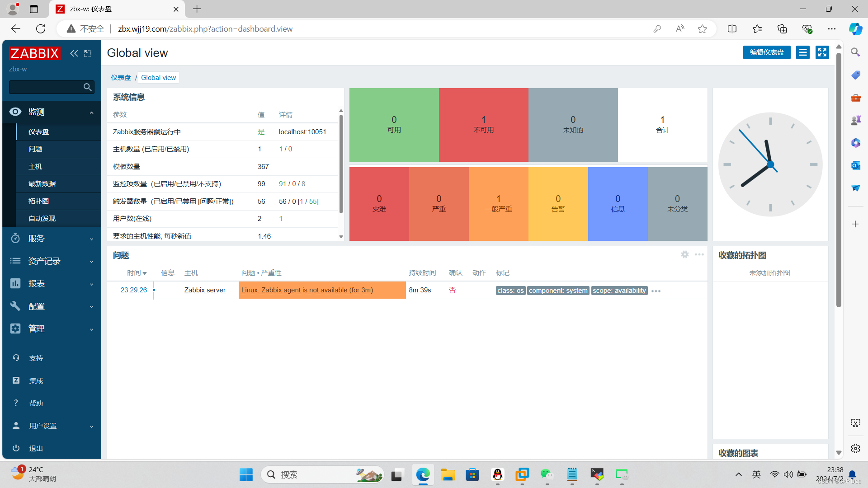Open the Zabbix server host link
The image size is (868, 488).
tap(205, 290)
